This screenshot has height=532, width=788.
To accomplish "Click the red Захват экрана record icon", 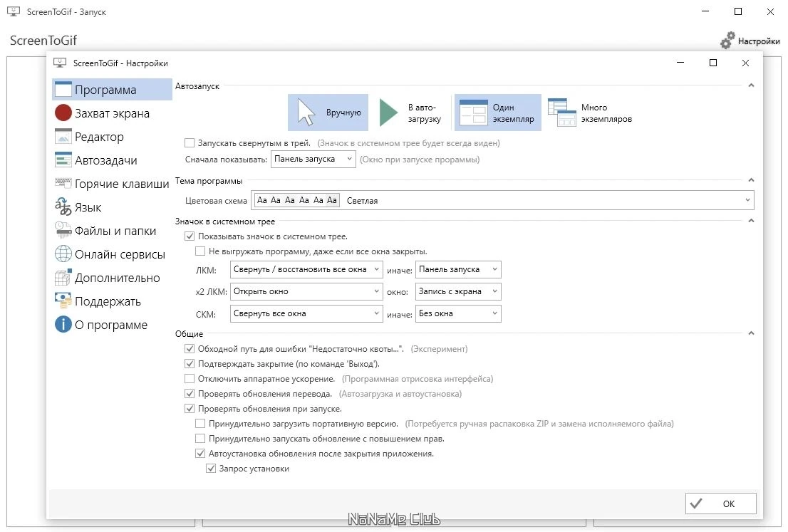I will click(x=63, y=113).
